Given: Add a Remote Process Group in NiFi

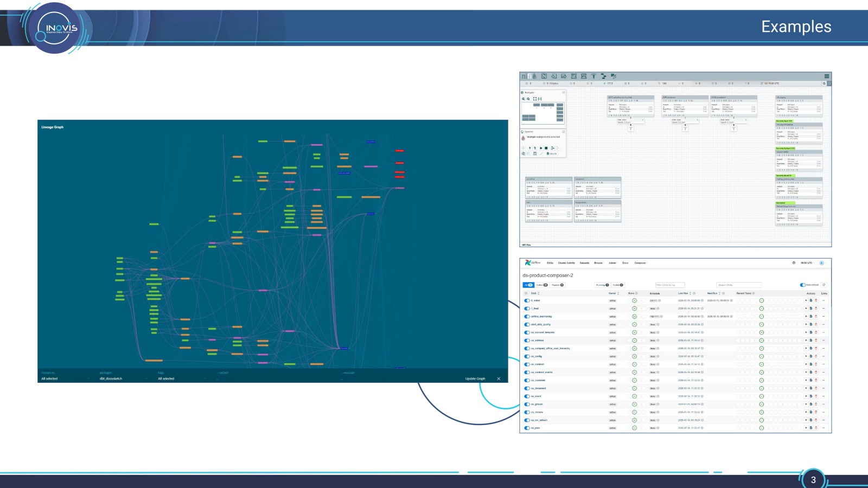Looking at the screenshot, I should (x=584, y=76).
